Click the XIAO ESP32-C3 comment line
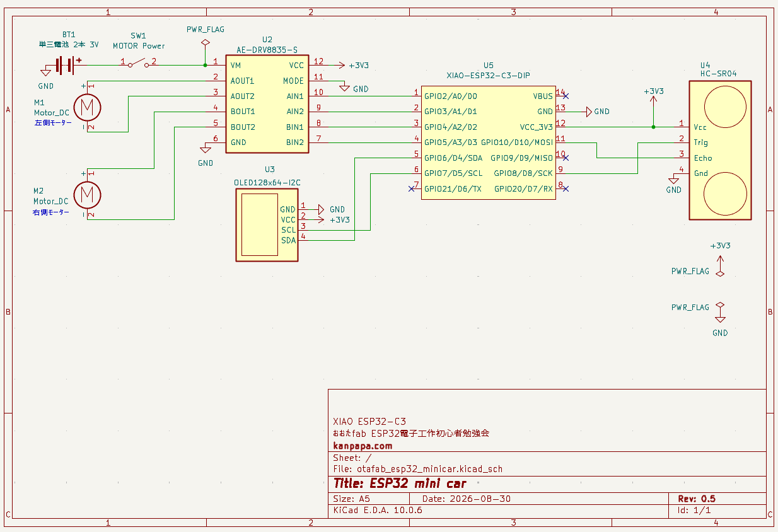This screenshot has height=532, width=778. coord(369,421)
